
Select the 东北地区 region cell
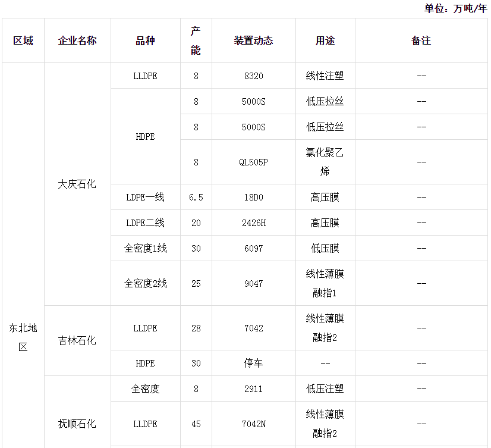click(x=23, y=337)
